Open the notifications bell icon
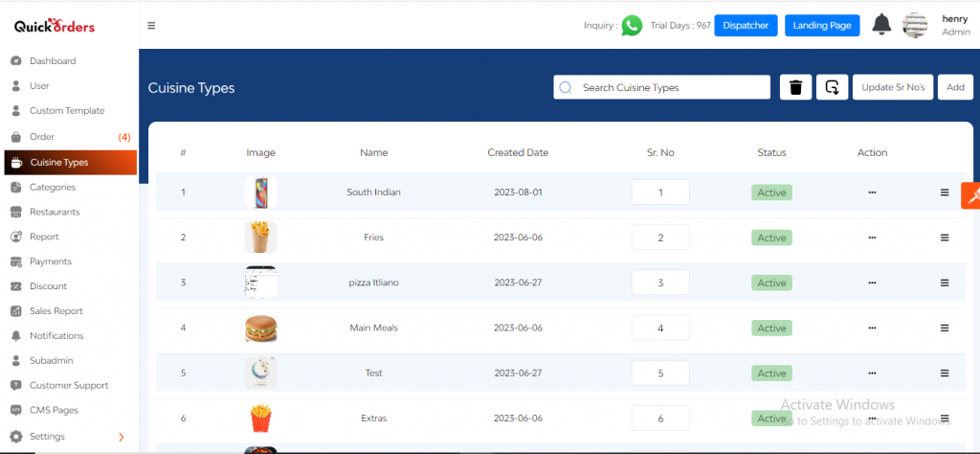 881,26
